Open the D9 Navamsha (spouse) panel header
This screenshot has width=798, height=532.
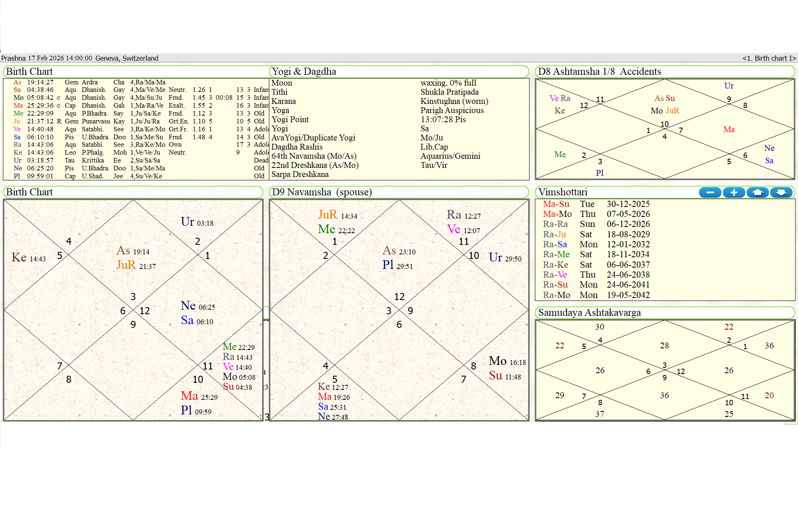(322, 192)
